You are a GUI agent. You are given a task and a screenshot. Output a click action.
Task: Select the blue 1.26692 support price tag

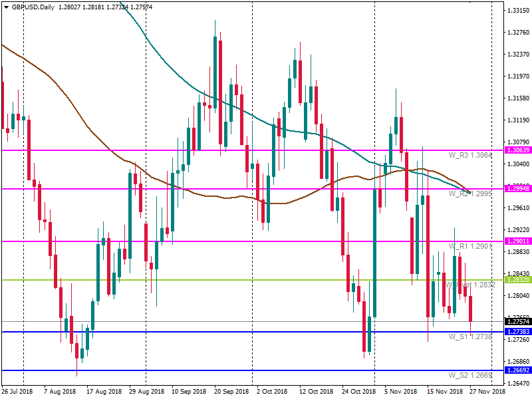click(x=517, y=370)
